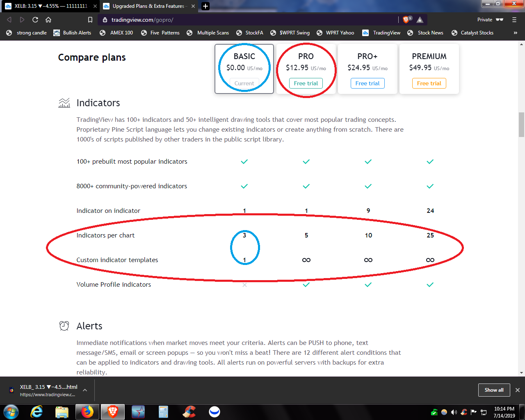Image resolution: width=525 pixels, height=420 pixels.
Task: Click the page vertical scrollbar thumb
Action: [522, 124]
